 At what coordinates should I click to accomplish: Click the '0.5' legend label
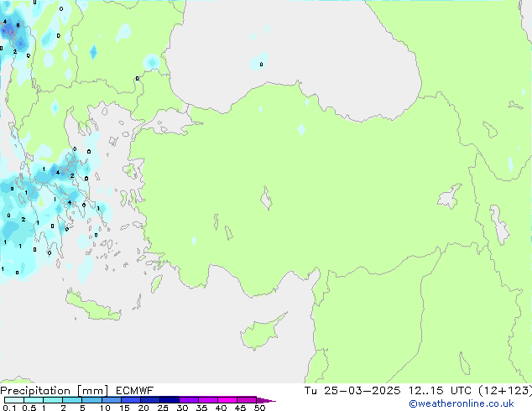(29, 408)
